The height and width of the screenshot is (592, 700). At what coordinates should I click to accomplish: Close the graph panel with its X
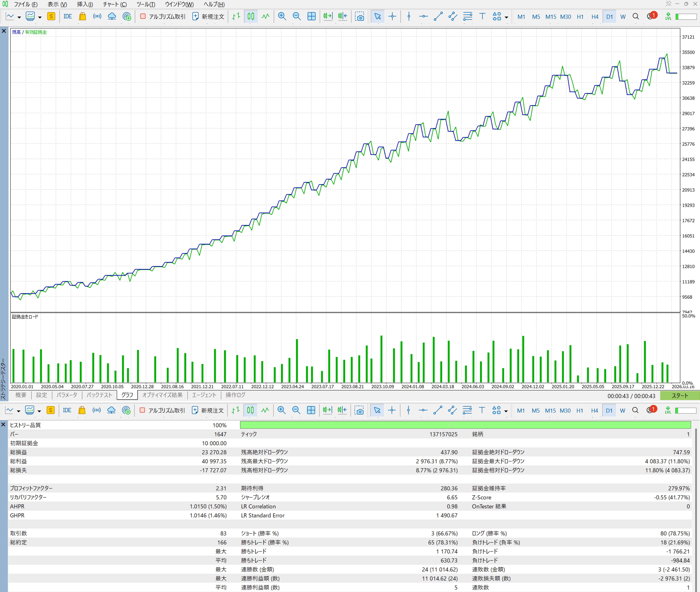[4, 31]
